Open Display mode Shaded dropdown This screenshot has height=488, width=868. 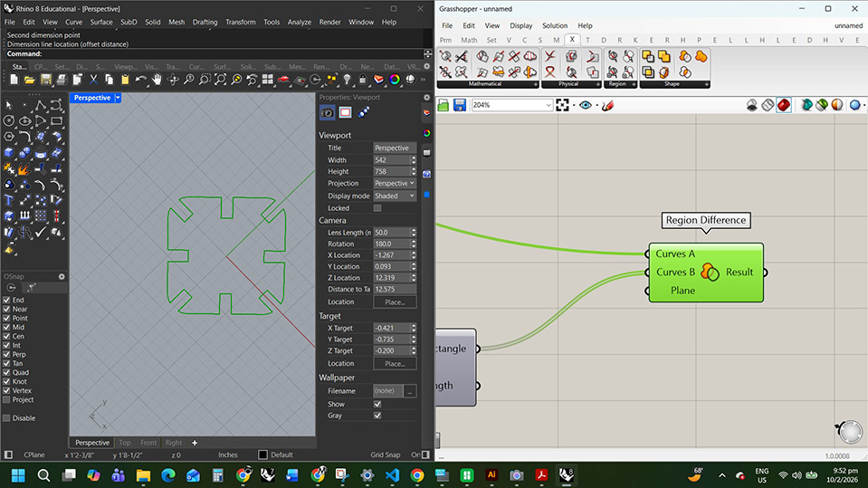(395, 196)
